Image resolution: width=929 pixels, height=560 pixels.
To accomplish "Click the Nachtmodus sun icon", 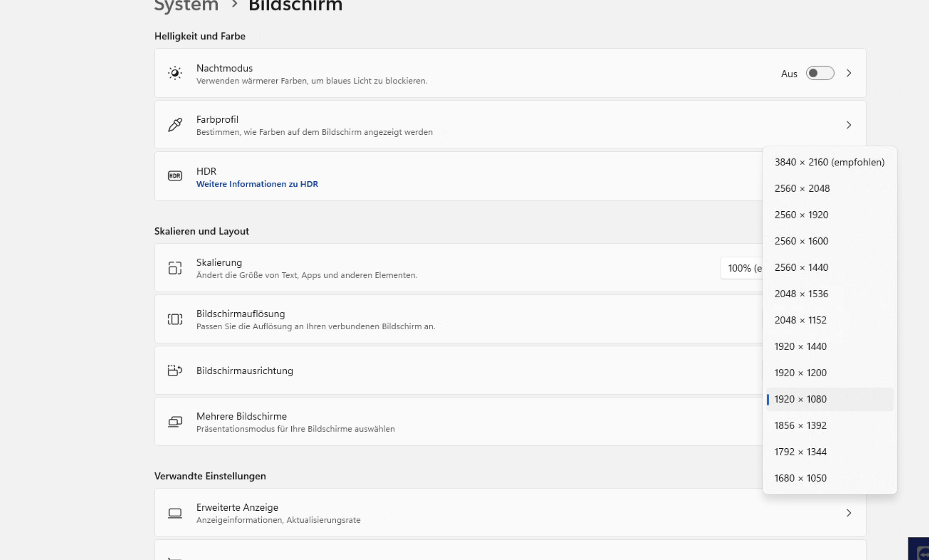I will coord(175,73).
